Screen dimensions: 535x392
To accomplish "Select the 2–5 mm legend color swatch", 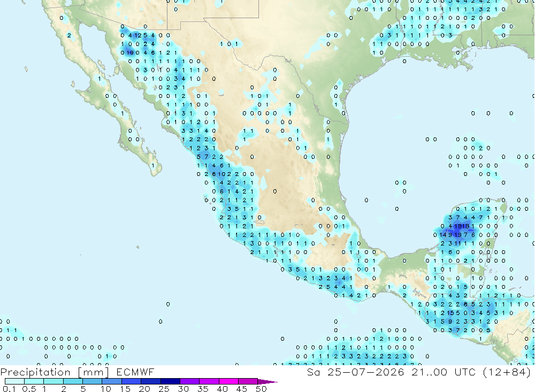I will (73, 381).
